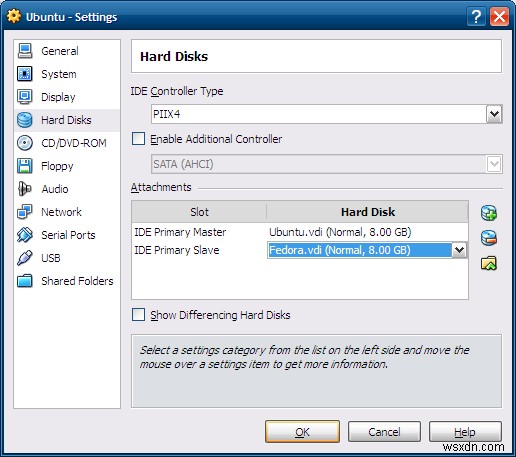The image size is (516, 457).
Task: Click the Slot column header
Action: click(x=199, y=212)
